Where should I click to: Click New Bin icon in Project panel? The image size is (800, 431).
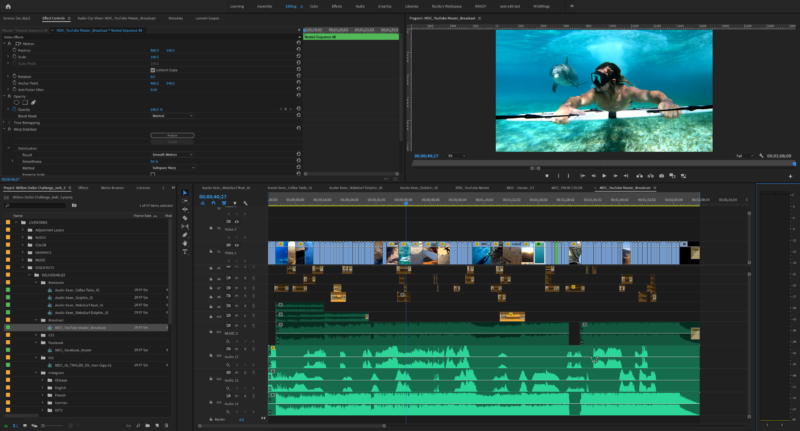click(x=147, y=425)
